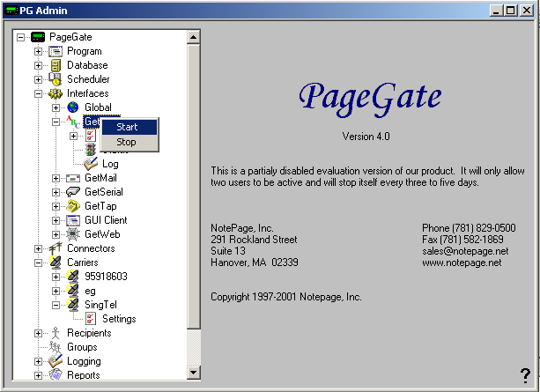
Task: Select the SingTel Settings label
Action: [119, 319]
